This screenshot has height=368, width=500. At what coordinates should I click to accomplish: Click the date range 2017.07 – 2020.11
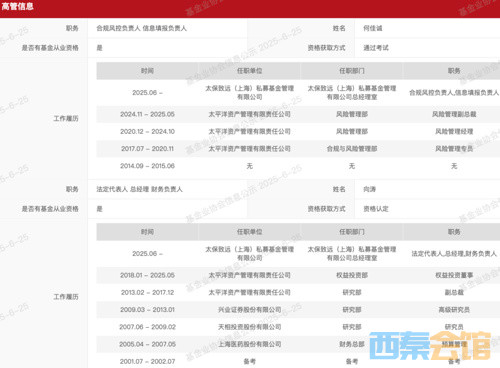[147, 149]
